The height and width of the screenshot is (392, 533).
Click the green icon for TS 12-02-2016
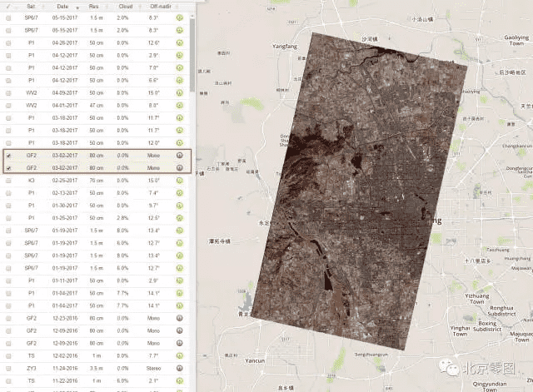(x=180, y=355)
